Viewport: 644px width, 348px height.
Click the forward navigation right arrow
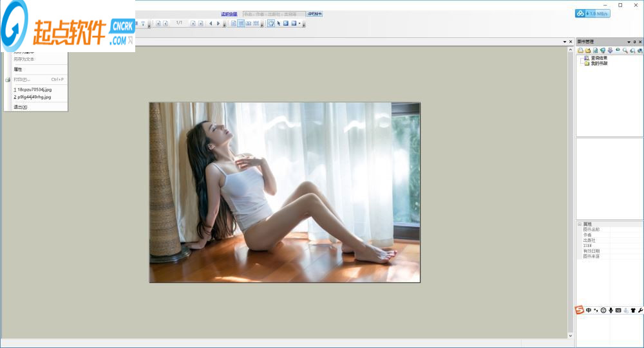tap(218, 23)
